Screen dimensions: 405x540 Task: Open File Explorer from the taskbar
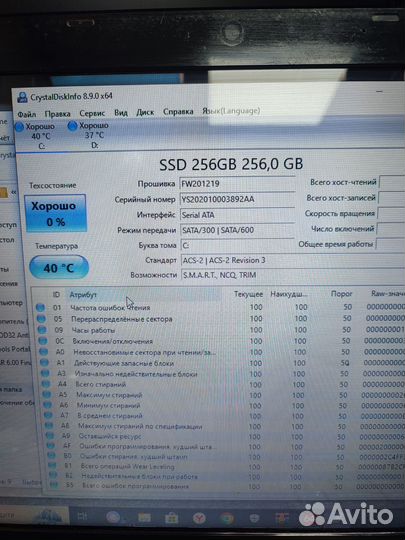144,517
